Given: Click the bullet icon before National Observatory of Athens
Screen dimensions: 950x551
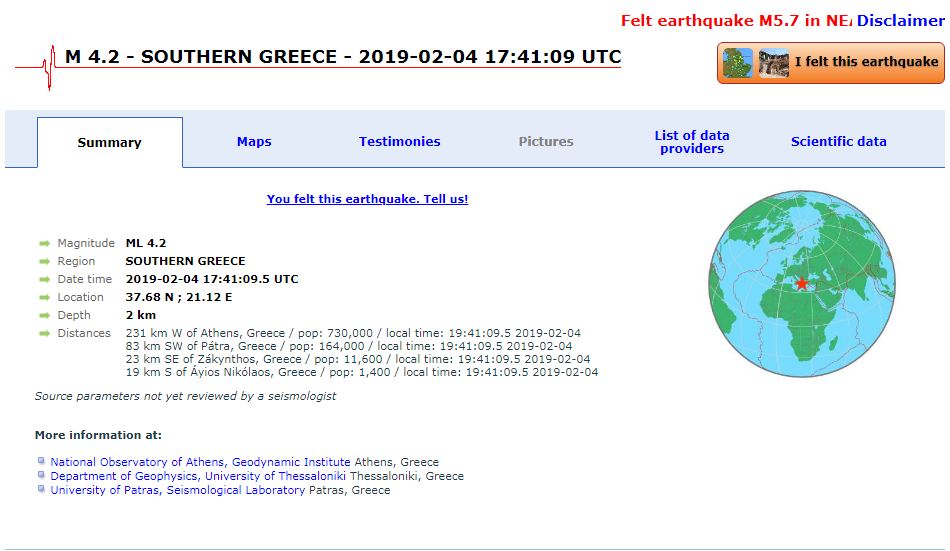Looking at the screenshot, I should (41, 462).
